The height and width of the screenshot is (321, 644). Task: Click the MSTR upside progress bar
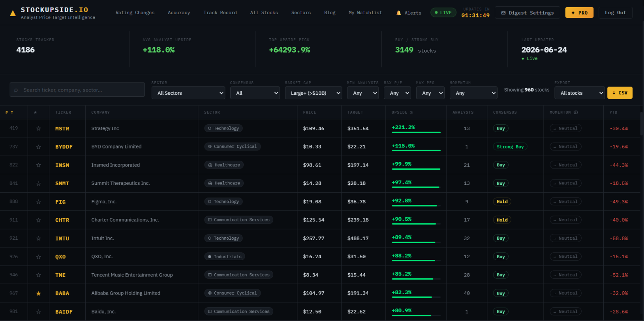coord(416,132)
